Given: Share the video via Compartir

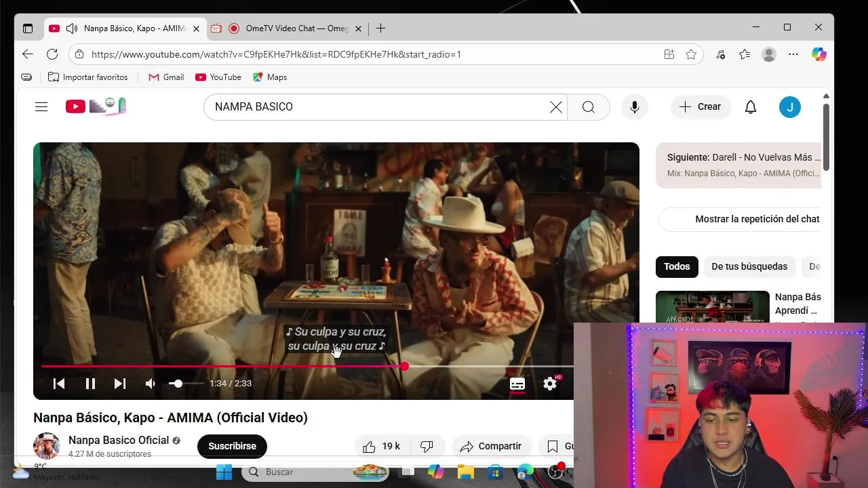Looking at the screenshot, I should click(x=492, y=446).
